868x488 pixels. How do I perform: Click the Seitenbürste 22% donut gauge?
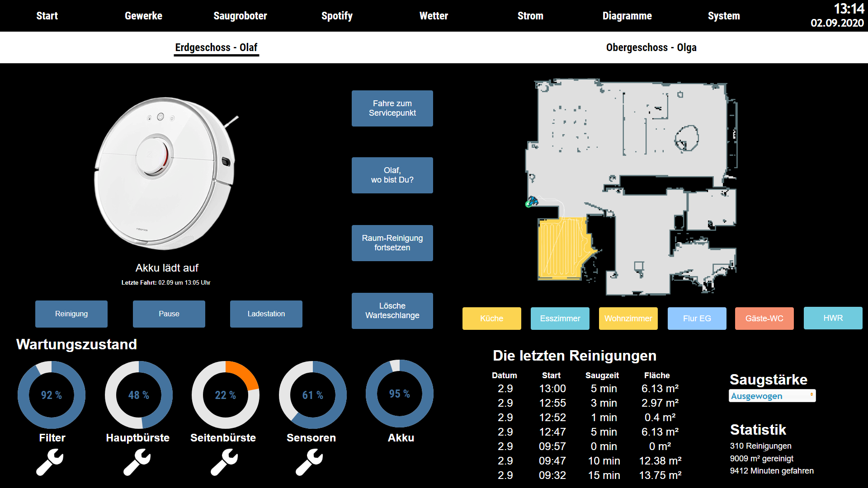click(x=226, y=395)
